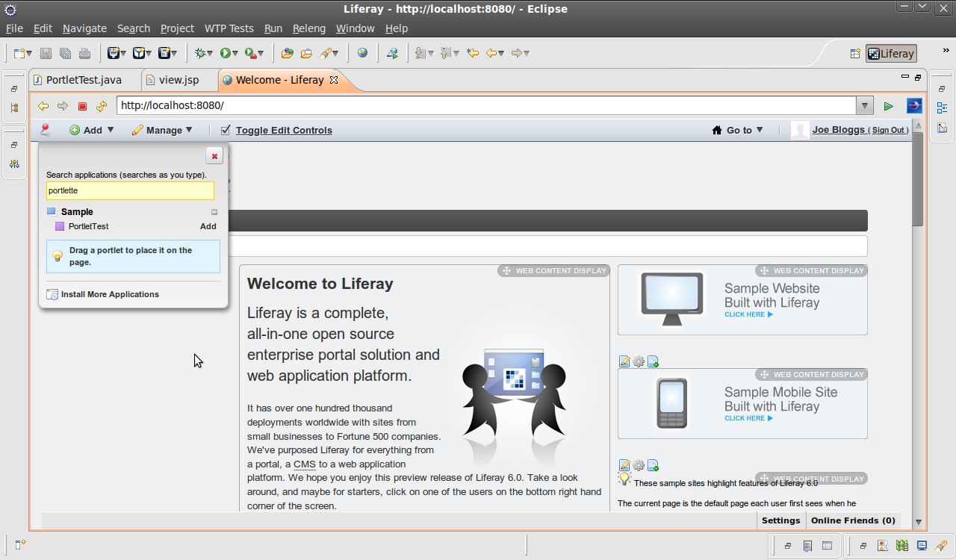956x560 pixels.
Task: Click the CMS abbreviation in the welcome text
Action: pos(305,464)
